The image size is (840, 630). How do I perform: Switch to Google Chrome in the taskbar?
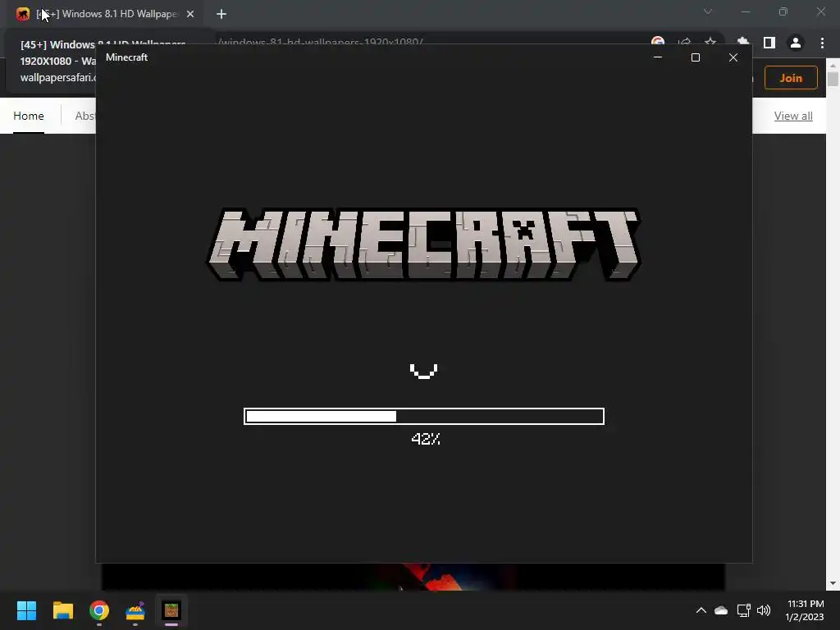pyautogui.click(x=99, y=610)
